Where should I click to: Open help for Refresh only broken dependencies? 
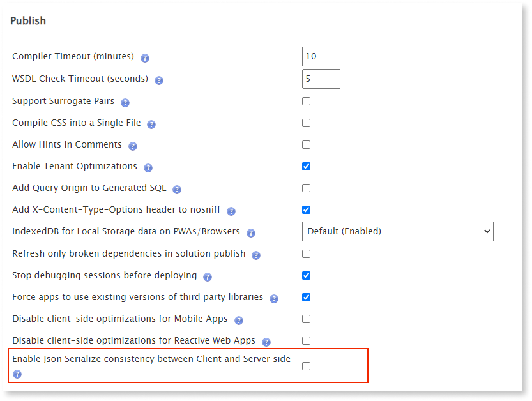pyautogui.click(x=256, y=254)
